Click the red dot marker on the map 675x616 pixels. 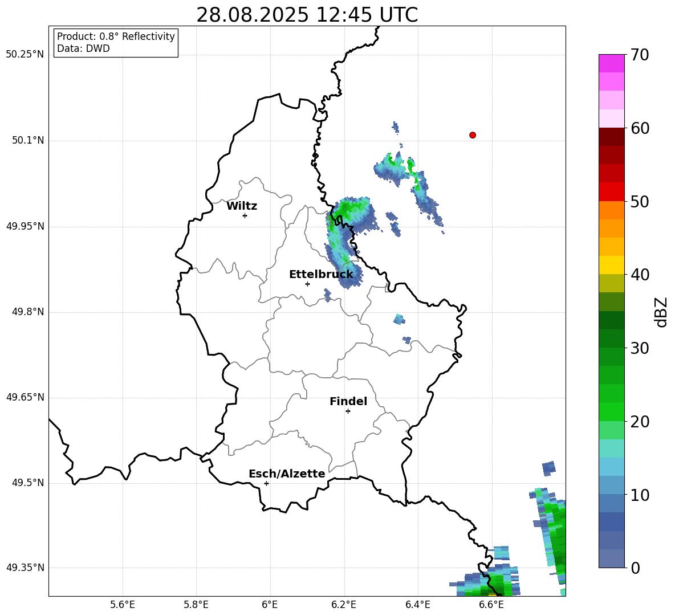pos(472,135)
